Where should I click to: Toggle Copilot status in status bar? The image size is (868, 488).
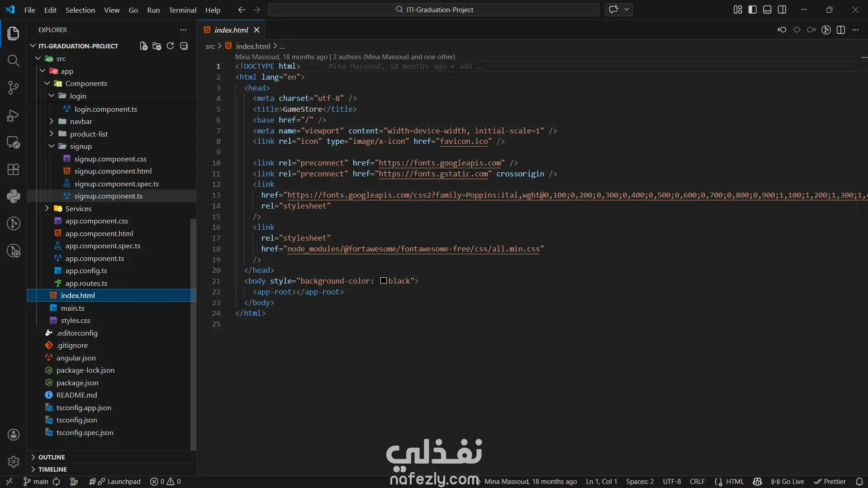pos(758,482)
